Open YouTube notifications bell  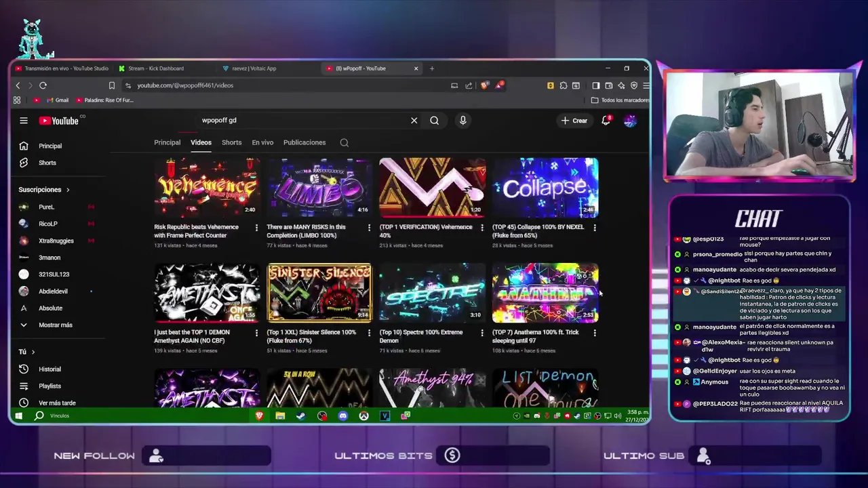click(606, 121)
